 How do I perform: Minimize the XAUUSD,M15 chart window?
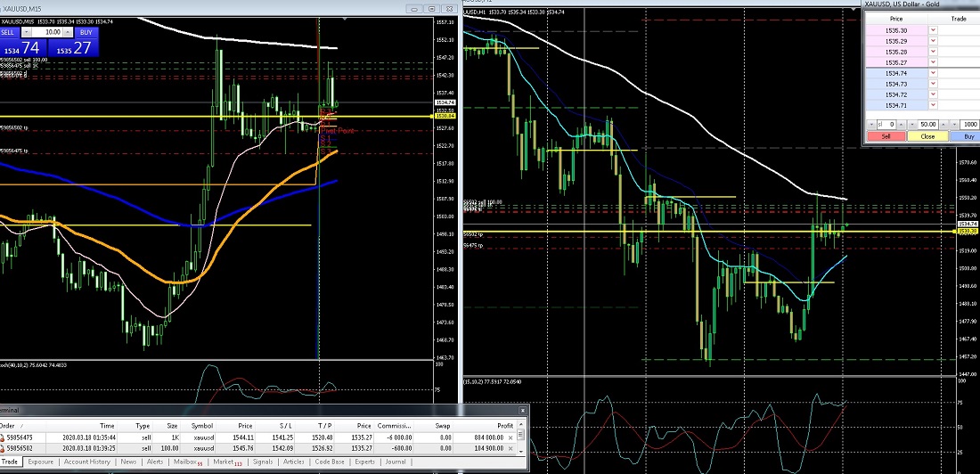(413, 9)
